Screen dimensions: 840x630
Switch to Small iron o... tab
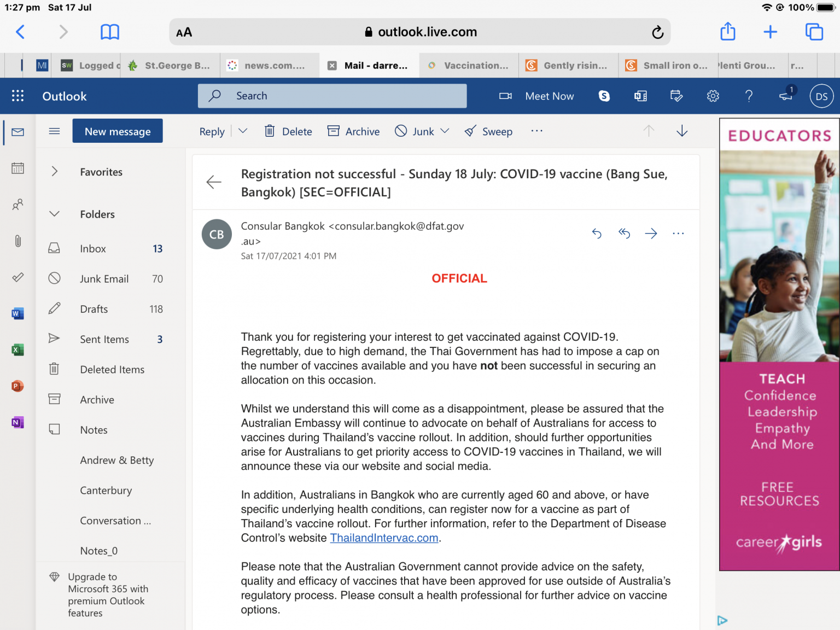668,66
